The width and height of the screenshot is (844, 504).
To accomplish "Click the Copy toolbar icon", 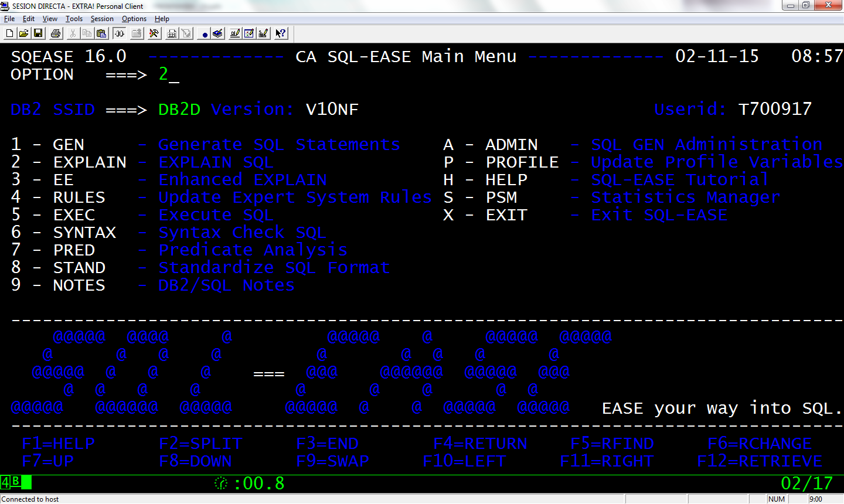I will point(87,33).
